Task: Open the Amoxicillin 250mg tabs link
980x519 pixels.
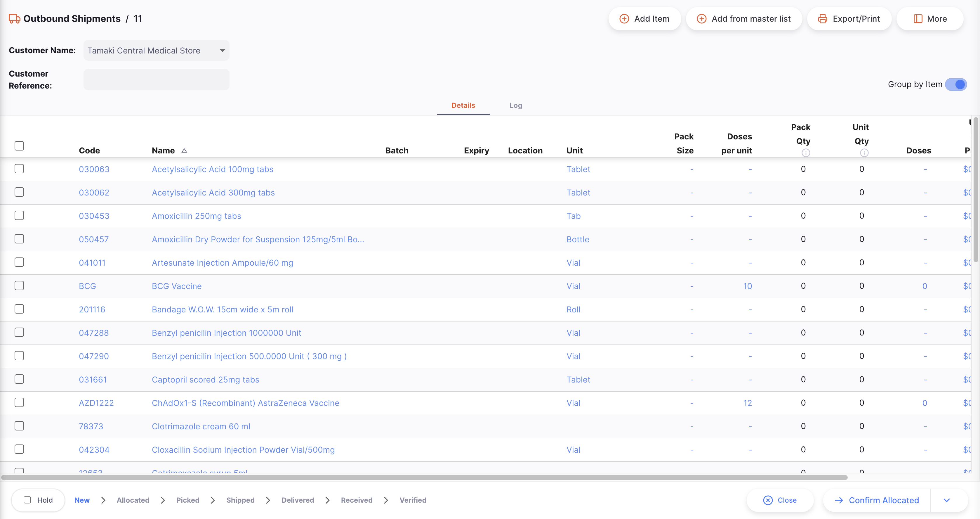Action: pyautogui.click(x=196, y=216)
